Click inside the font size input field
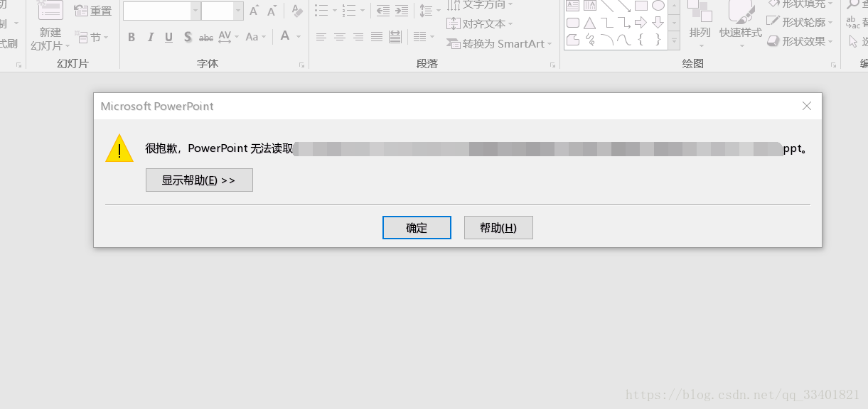 tap(218, 11)
